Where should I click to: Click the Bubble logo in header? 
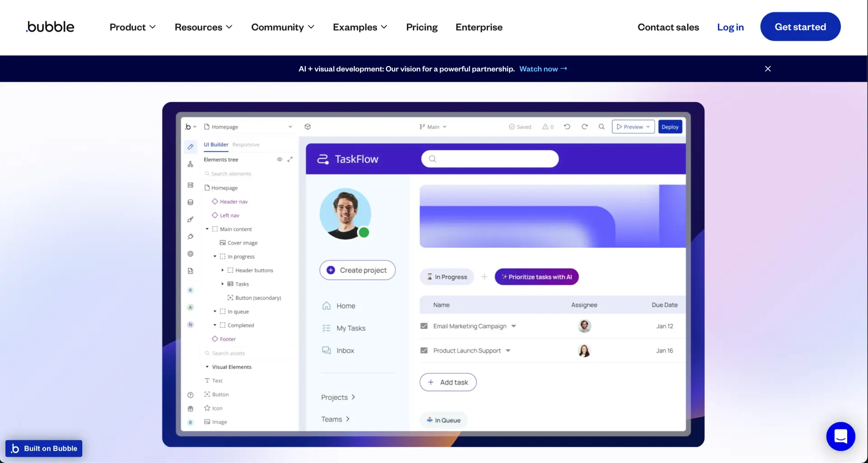click(50, 27)
